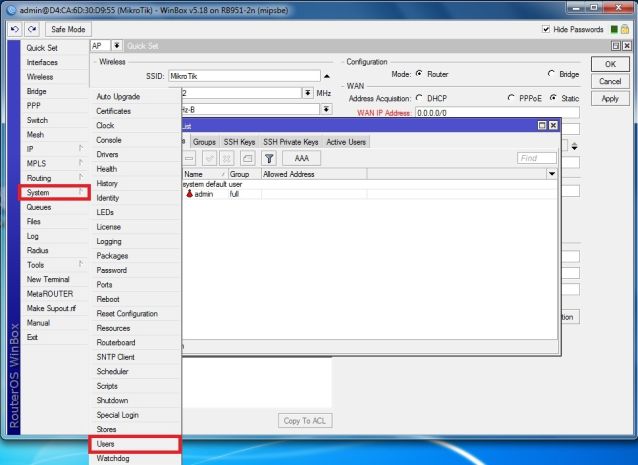
Task: Click the Safe Mode button
Action: click(x=68, y=29)
